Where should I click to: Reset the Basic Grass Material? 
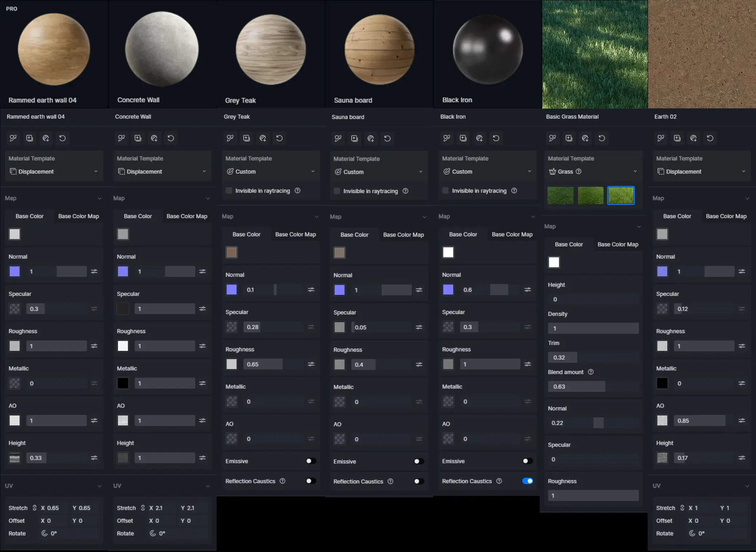(602, 138)
